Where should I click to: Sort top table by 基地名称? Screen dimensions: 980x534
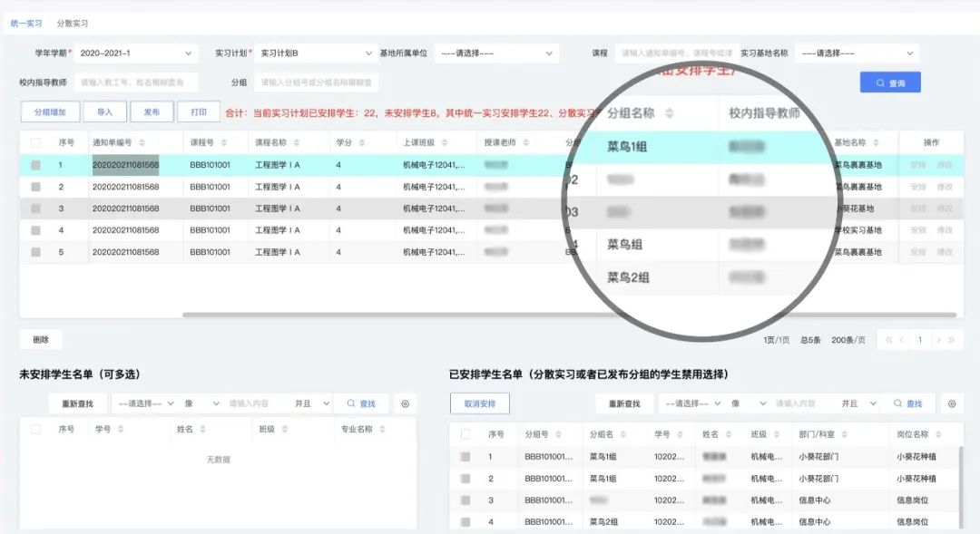click(876, 143)
